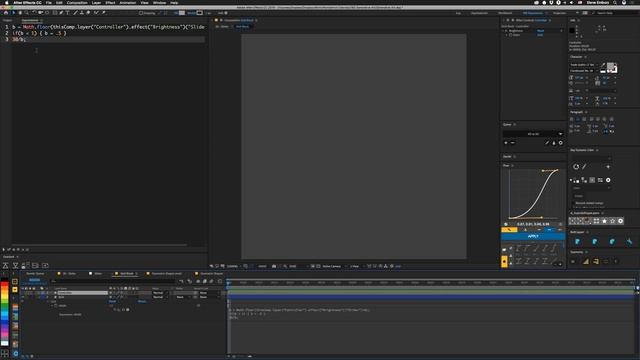This screenshot has height=360, width=640.
Task: Click the yellow square icon beside color palette
Action: click(15, 289)
